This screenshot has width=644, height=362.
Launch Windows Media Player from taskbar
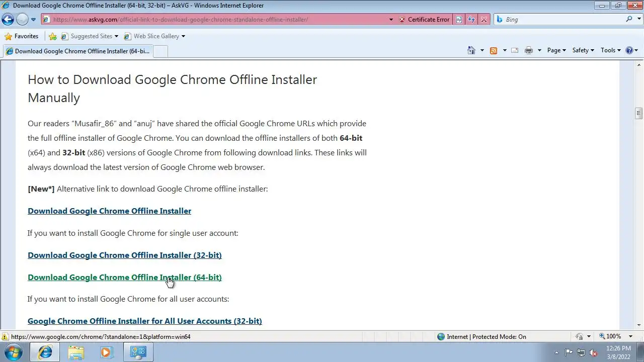[106, 352]
